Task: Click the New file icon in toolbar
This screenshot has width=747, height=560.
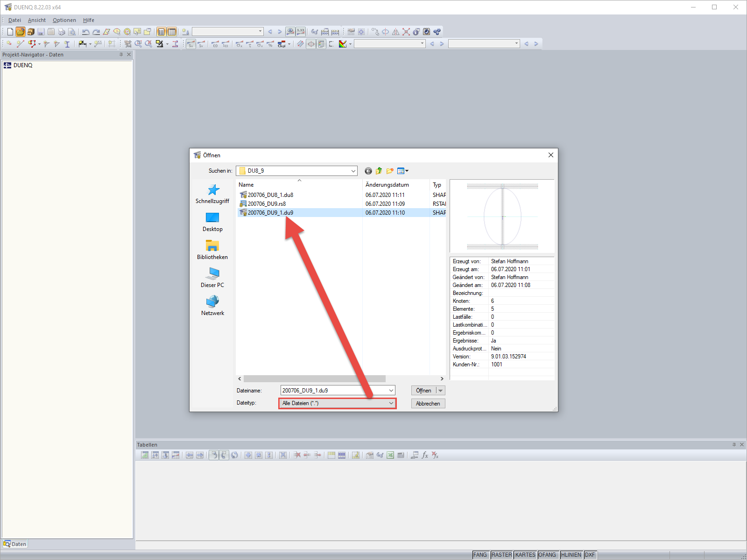Action: tap(10, 32)
